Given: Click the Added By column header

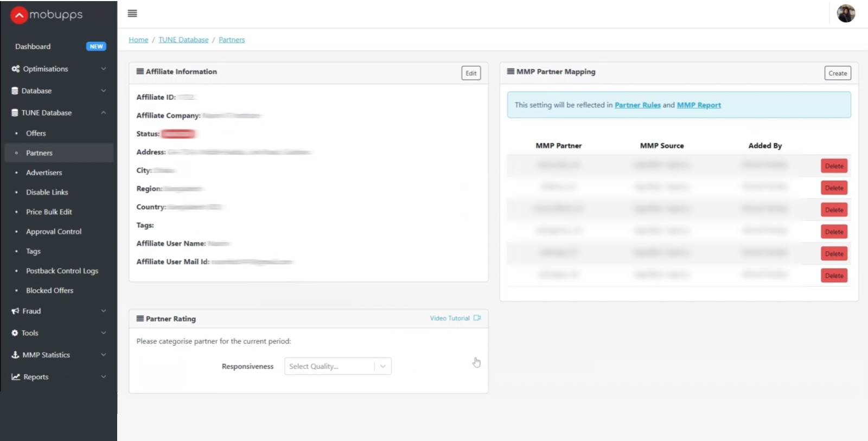Looking at the screenshot, I should pyautogui.click(x=765, y=145).
